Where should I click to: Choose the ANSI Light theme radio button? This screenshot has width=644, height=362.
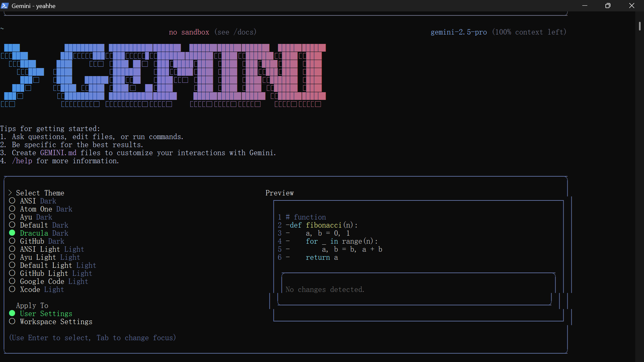(12, 249)
